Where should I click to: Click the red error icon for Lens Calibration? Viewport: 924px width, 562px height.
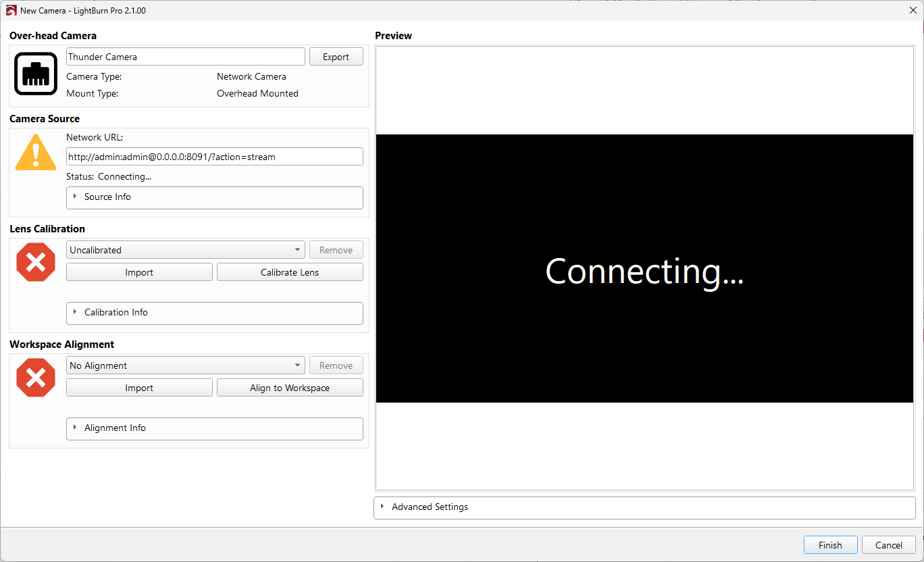[x=35, y=262]
